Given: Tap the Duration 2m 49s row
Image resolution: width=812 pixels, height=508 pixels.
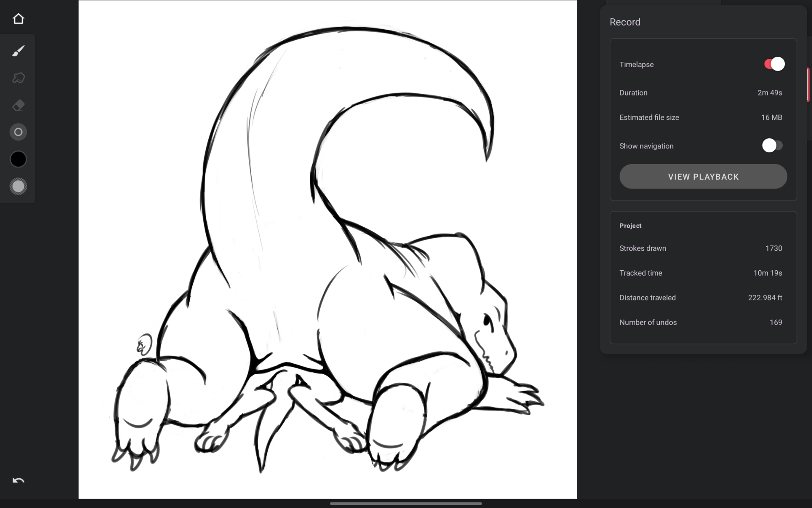Looking at the screenshot, I should 700,93.
